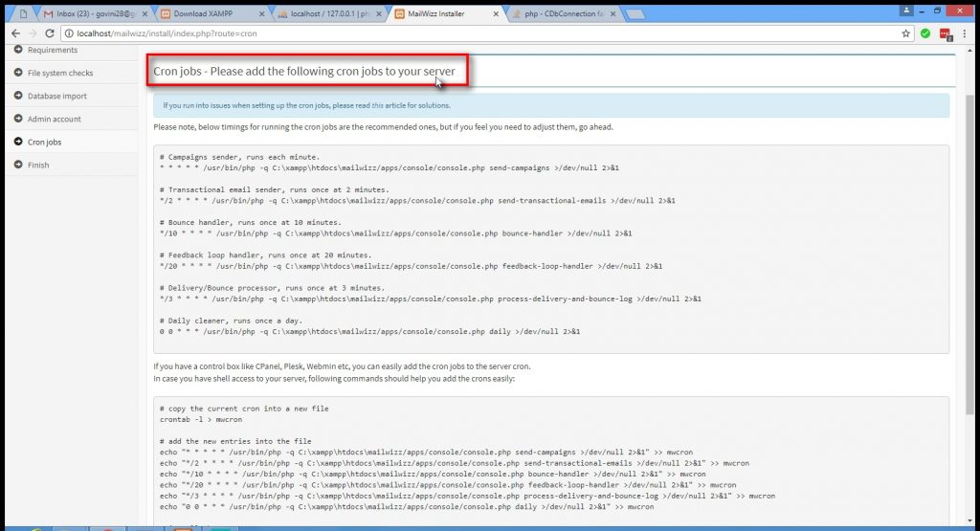Switch to the php CDbConnection tab
This screenshot has height=531, width=980.
pyautogui.click(x=563, y=13)
